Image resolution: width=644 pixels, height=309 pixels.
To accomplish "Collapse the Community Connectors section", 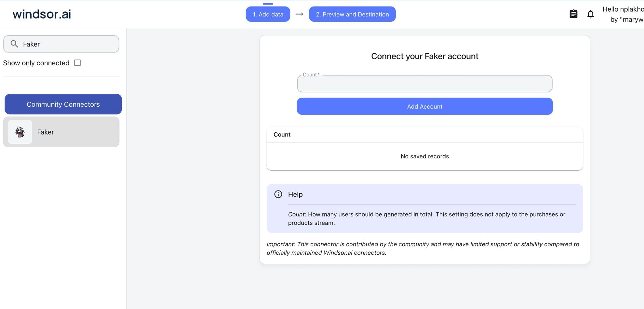I will coord(63,104).
